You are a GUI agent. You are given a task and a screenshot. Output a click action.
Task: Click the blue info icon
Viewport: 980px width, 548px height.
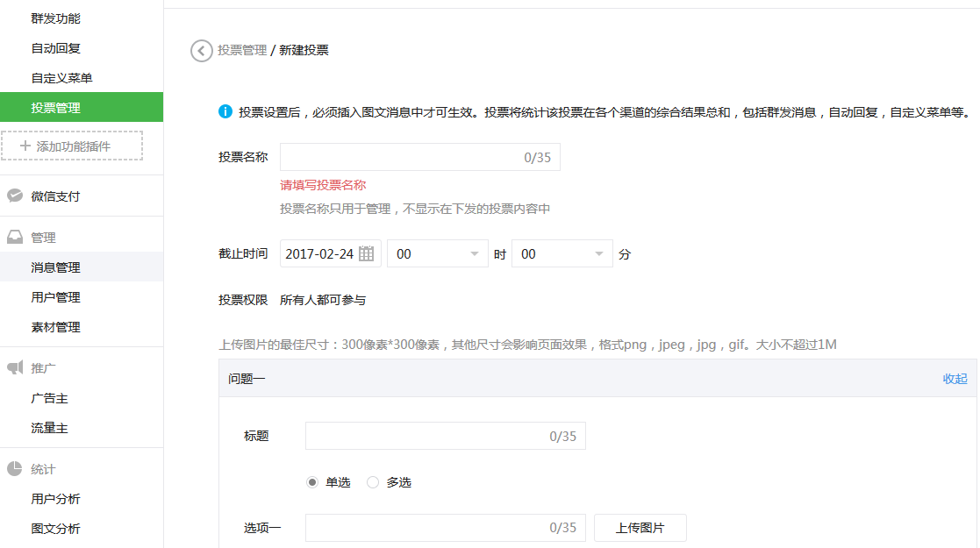click(x=225, y=111)
